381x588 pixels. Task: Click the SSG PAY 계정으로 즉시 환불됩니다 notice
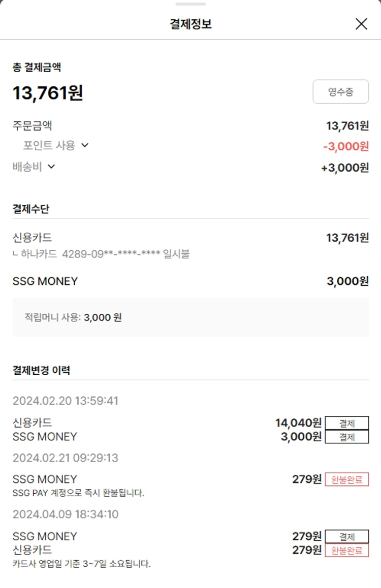pyautogui.click(x=78, y=493)
